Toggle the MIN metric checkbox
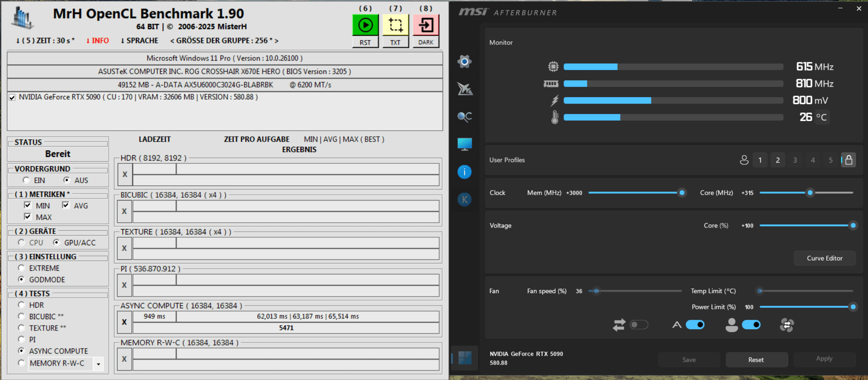This screenshot has height=380, width=868. 27,205
